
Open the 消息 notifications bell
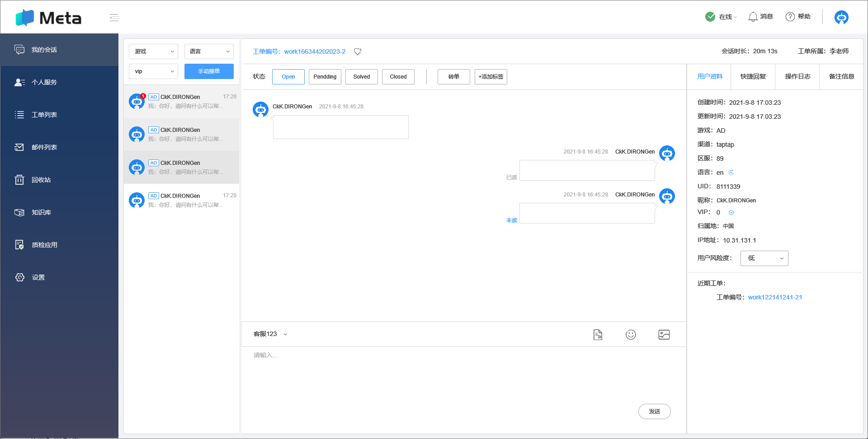(x=753, y=17)
